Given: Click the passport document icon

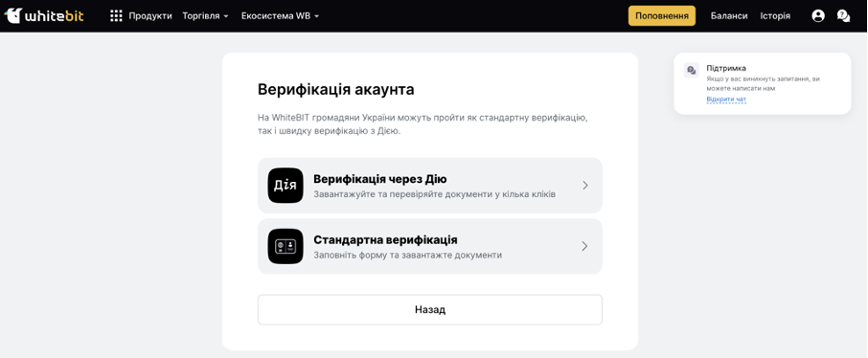Looking at the screenshot, I should pyautogui.click(x=286, y=246).
